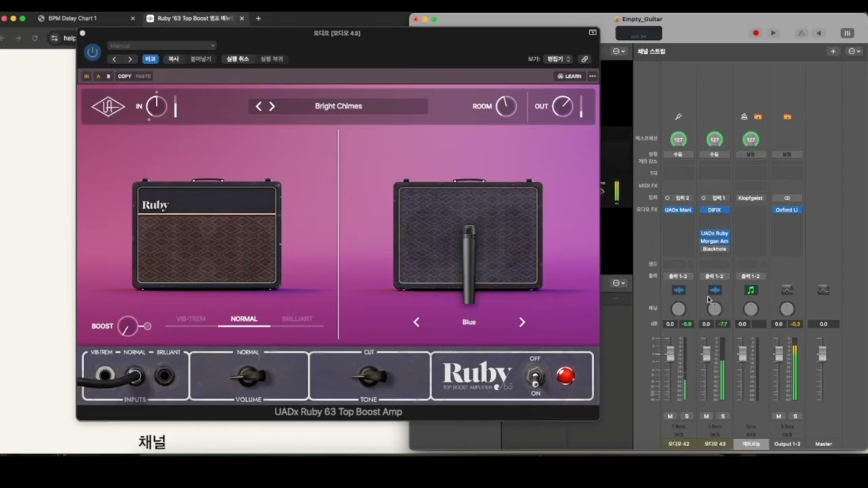
Task: Click the microphone in front of cabinet
Action: click(469, 264)
